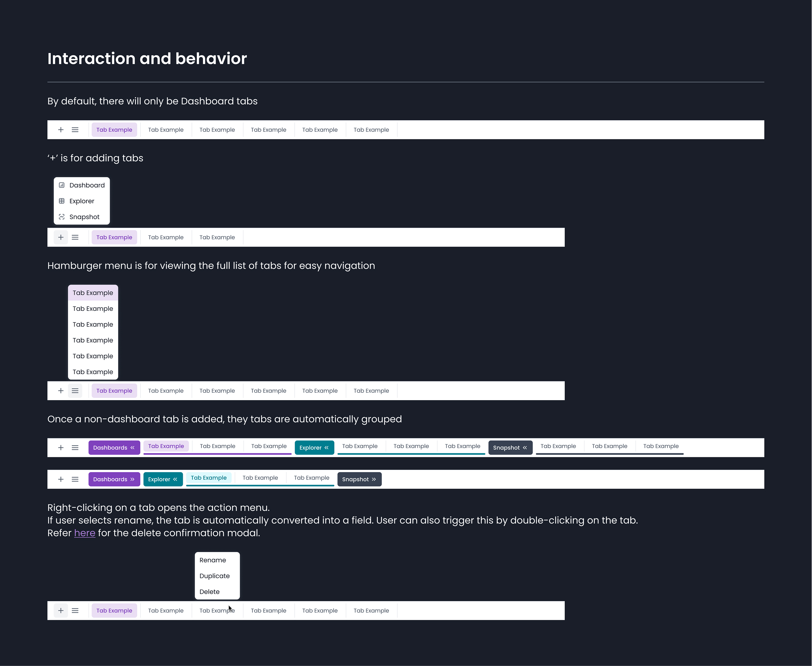
Task: Click the Dashboard chart icon in the add menu
Action: tap(62, 185)
